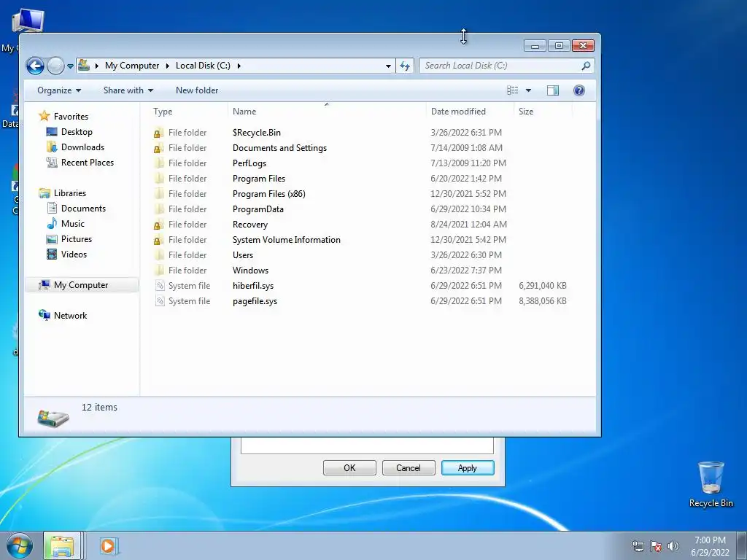Select the Users folder
The height and width of the screenshot is (560, 747).
pyautogui.click(x=242, y=254)
